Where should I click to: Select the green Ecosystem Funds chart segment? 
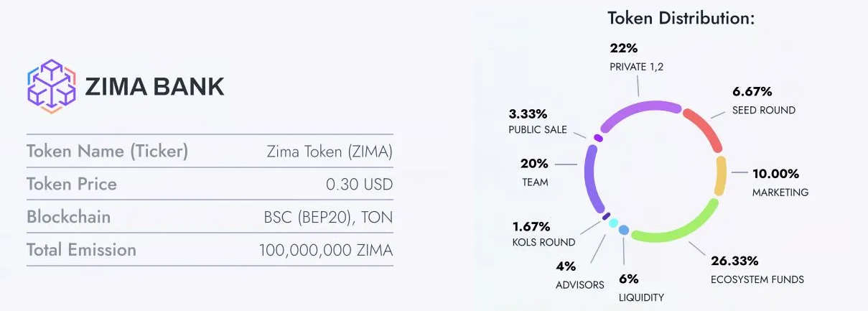[689, 226]
